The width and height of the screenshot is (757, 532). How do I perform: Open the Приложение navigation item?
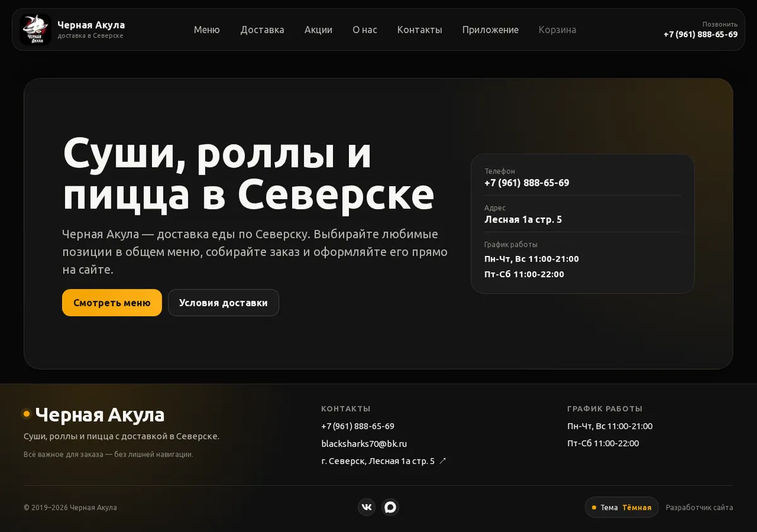coord(490,30)
